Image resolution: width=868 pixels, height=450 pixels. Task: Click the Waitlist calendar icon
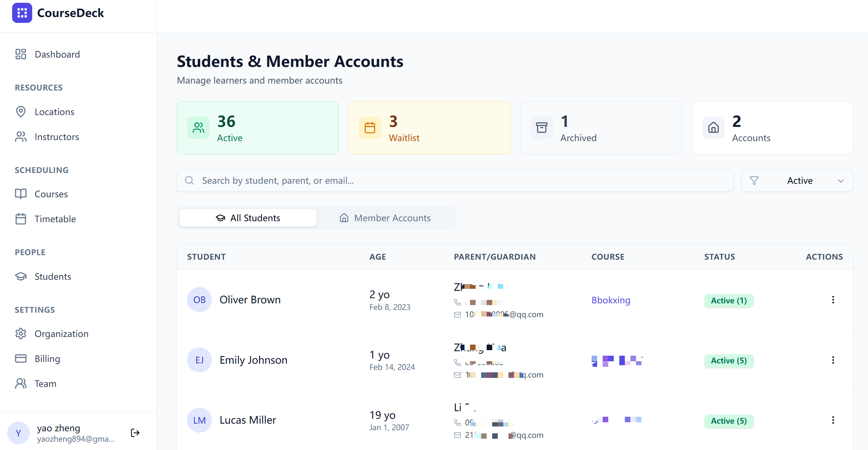coord(370,128)
